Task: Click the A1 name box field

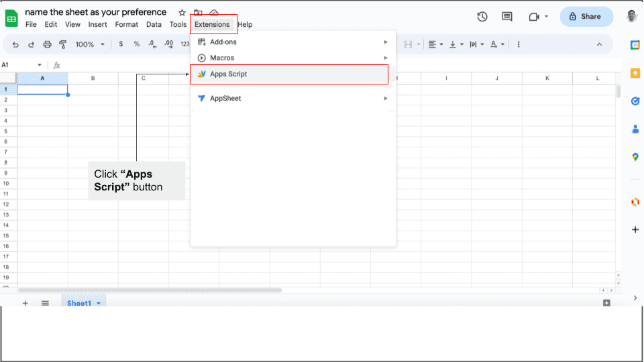Action: click(20, 65)
